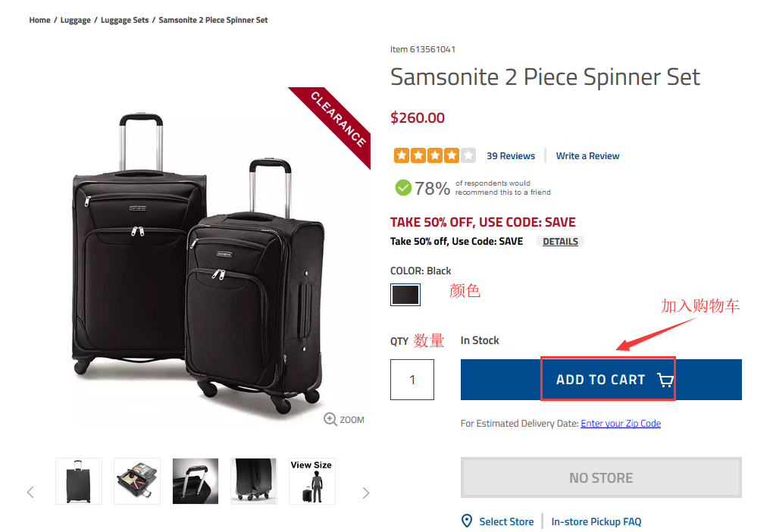
Task: Show next thumbnails with right arrow
Action: (366, 493)
